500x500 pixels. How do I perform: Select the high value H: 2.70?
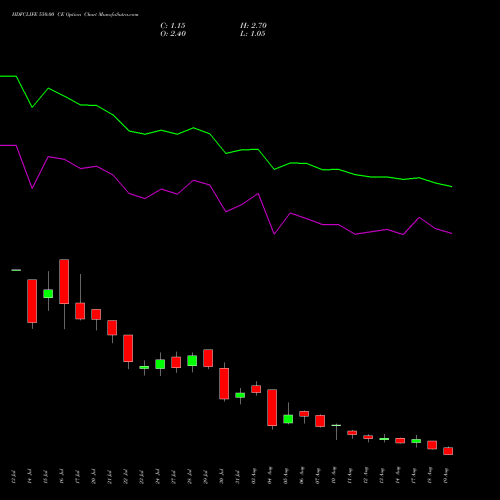tap(253, 26)
